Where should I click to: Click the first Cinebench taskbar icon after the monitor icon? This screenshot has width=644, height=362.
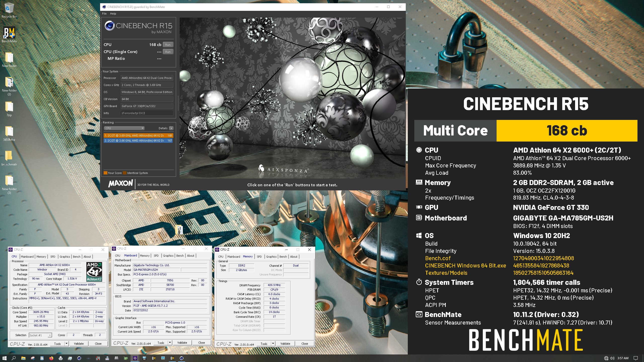coord(79,358)
